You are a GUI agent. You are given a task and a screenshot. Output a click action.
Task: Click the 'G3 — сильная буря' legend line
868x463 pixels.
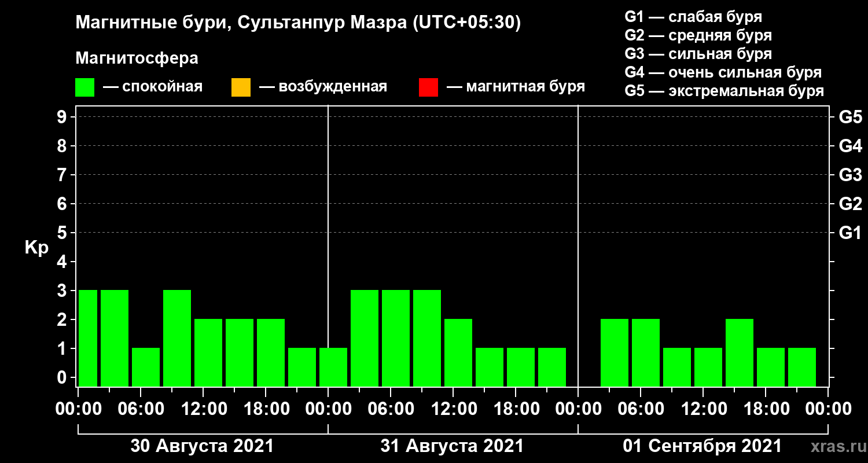point(698,54)
